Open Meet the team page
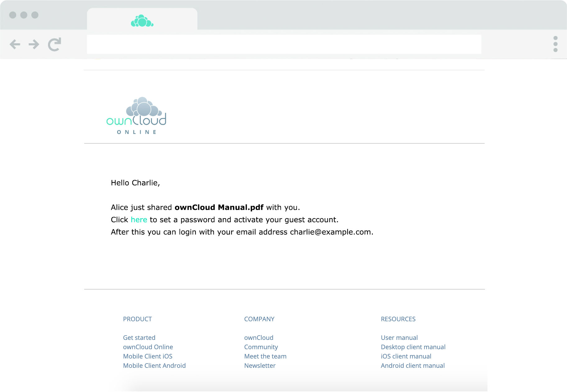This screenshot has width=567, height=392. point(265,356)
